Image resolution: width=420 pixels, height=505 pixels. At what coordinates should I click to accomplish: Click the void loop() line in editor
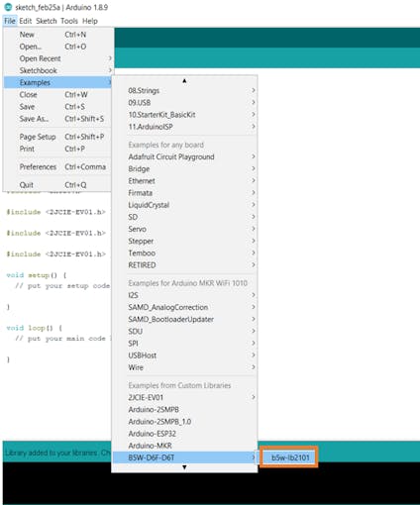click(35, 328)
